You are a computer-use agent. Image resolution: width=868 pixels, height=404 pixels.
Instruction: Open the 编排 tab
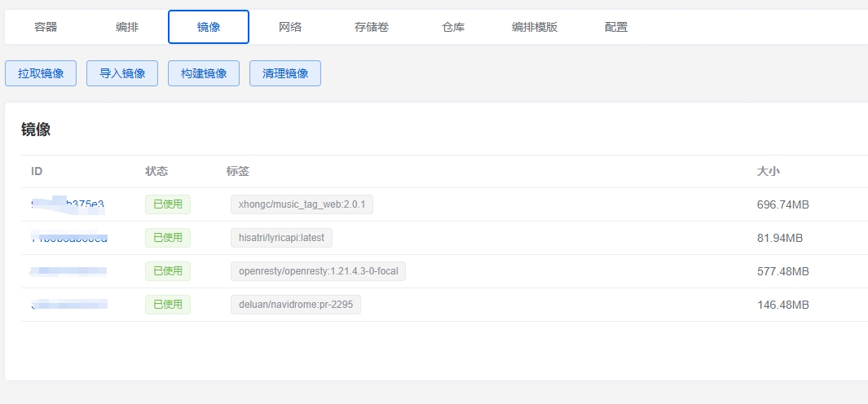coord(127,27)
